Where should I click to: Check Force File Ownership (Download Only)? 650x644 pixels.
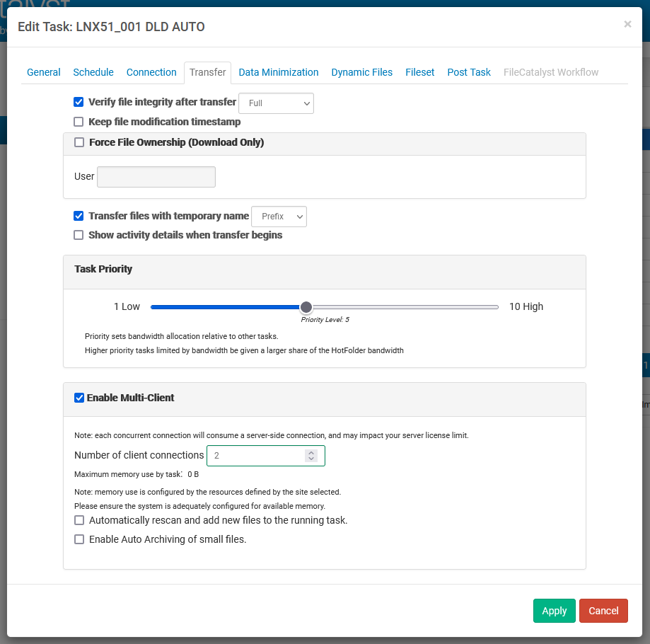tap(79, 142)
